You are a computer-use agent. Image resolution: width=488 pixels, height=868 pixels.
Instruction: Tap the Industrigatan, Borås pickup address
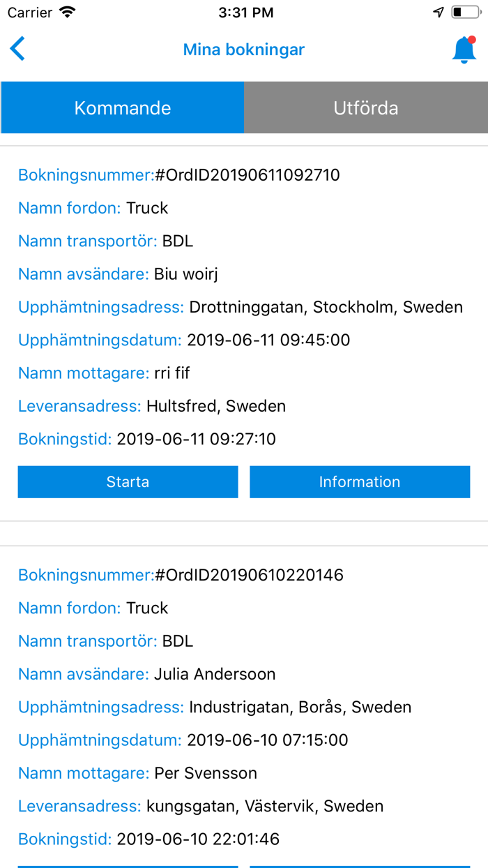point(300,707)
